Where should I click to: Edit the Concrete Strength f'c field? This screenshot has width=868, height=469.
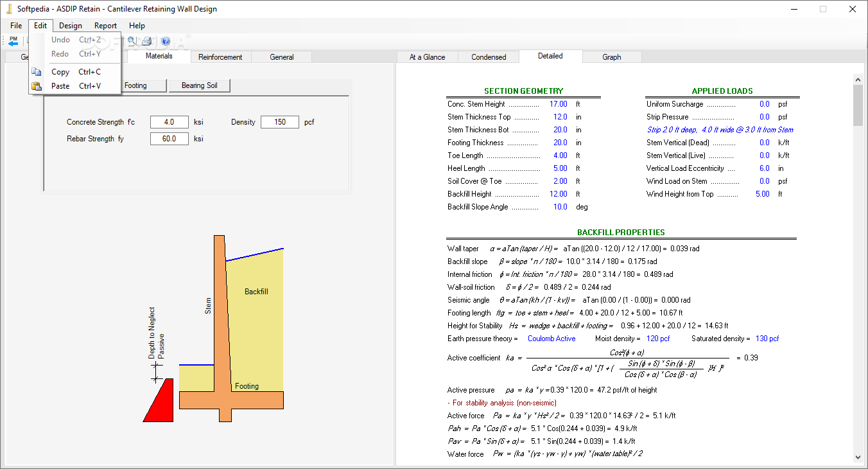click(169, 122)
